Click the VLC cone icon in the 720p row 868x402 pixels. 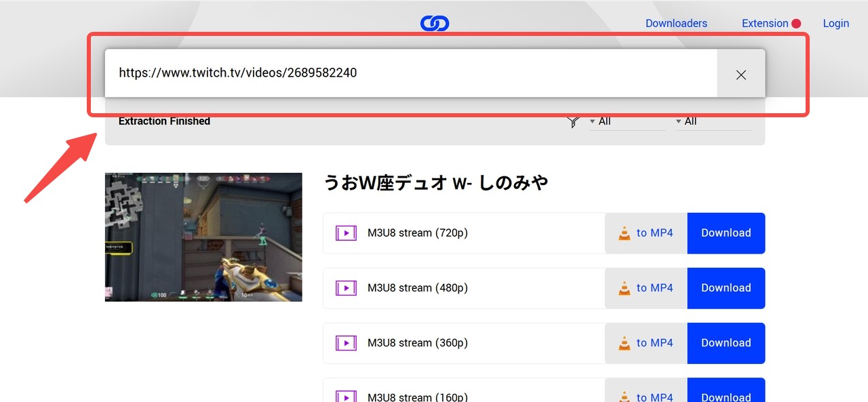[x=624, y=232]
